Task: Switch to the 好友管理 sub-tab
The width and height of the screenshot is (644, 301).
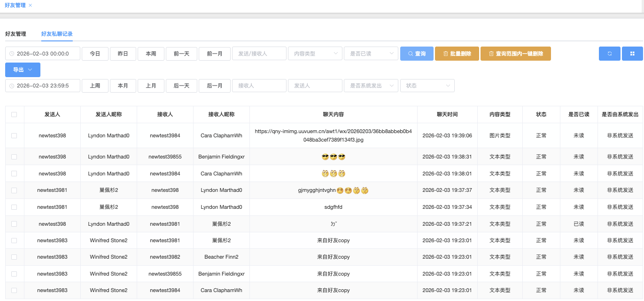Action: pyautogui.click(x=16, y=34)
